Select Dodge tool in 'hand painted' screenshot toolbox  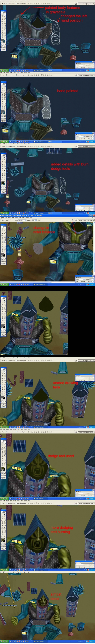click(5, 99)
